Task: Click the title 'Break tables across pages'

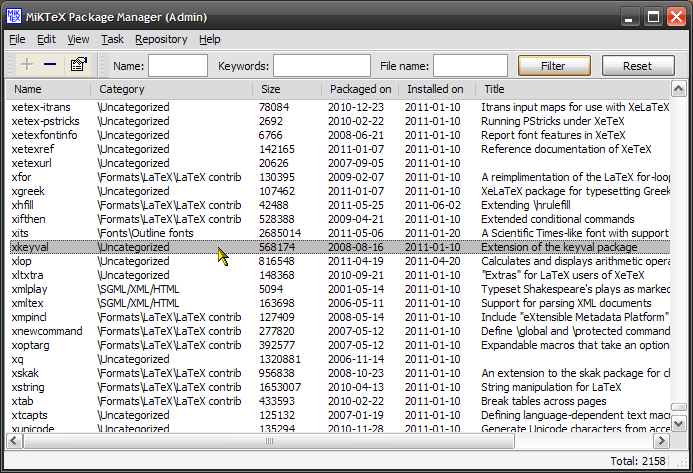Action: click(x=544, y=401)
